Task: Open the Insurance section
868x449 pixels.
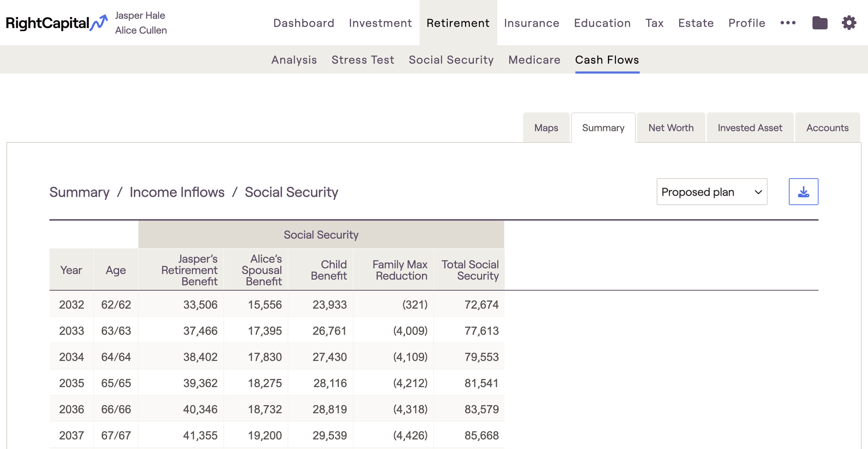Action: pos(531,23)
